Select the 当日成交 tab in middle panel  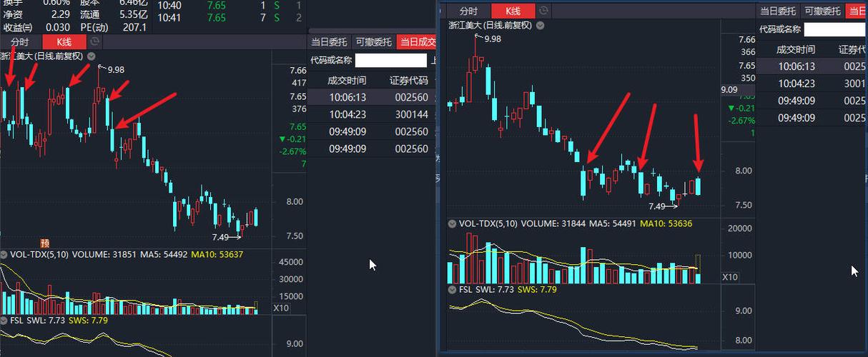click(418, 42)
